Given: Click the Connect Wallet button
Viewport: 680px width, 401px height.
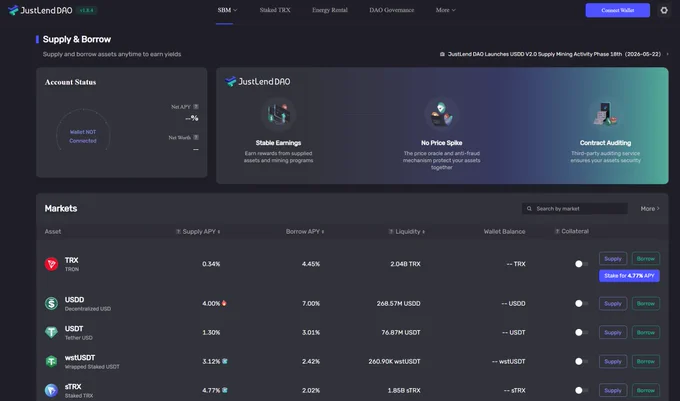Looking at the screenshot, I should [x=618, y=10].
